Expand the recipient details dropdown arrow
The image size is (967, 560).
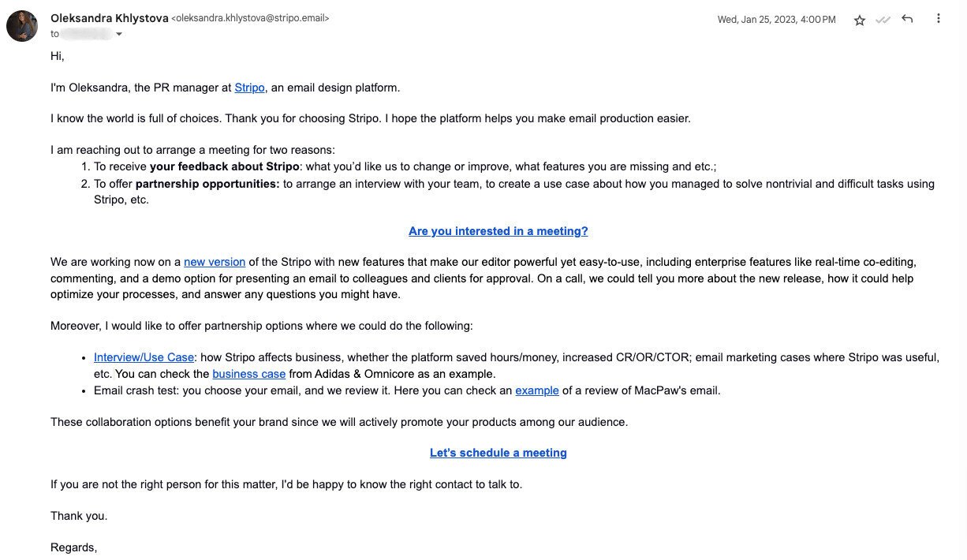(118, 34)
